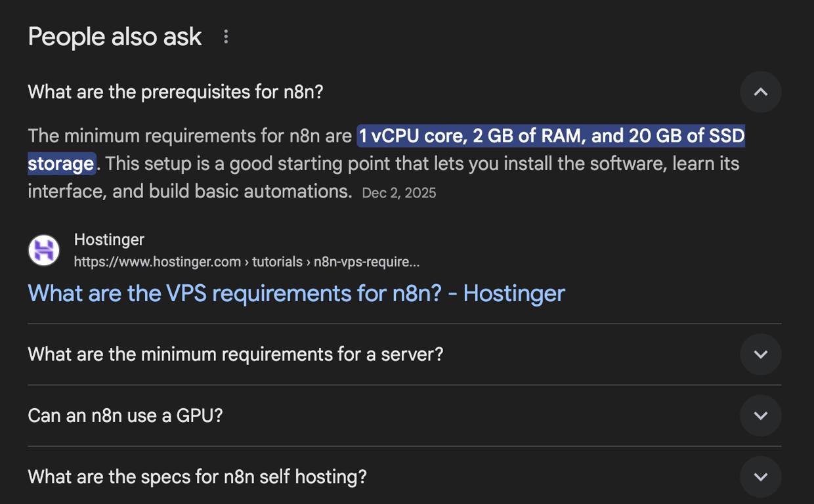
Task: Click the chevron icon for the self hosting question
Action: point(760,476)
